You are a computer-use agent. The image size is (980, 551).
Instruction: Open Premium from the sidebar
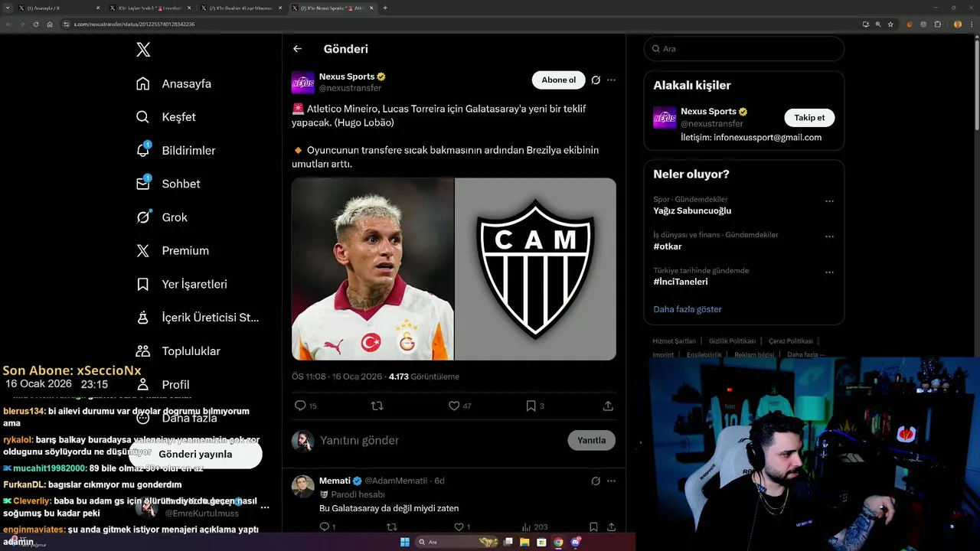[172, 250]
